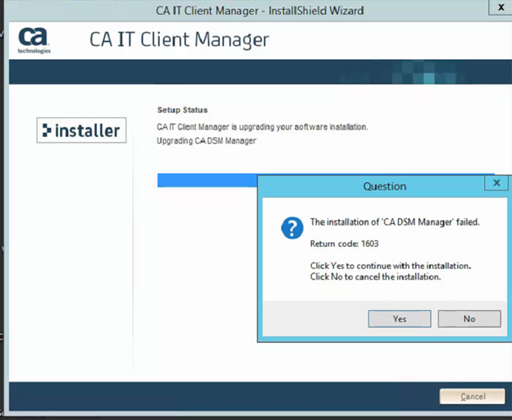Click the 'Setup Status' heading
The width and height of the screenshot is (512, 420).
(x=182, y=110)
